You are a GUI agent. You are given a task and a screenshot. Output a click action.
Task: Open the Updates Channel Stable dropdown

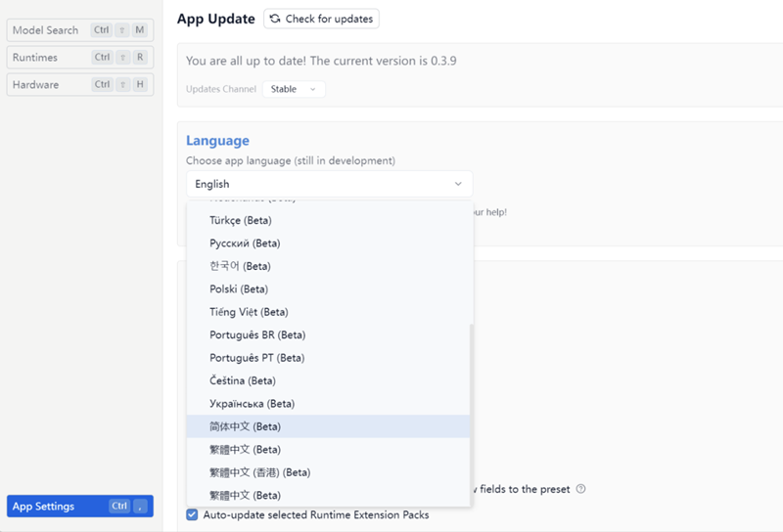tap(294, 89)
